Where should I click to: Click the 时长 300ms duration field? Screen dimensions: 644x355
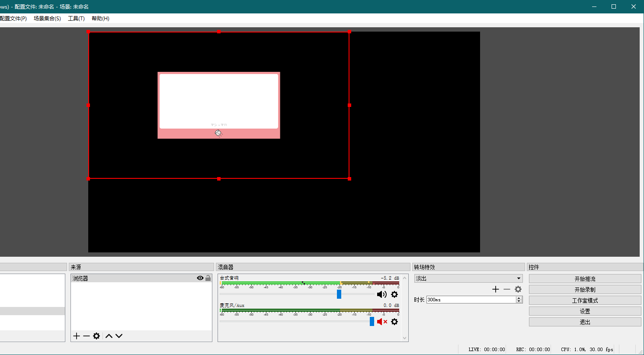pyautogui.click(x=471, y=300)
